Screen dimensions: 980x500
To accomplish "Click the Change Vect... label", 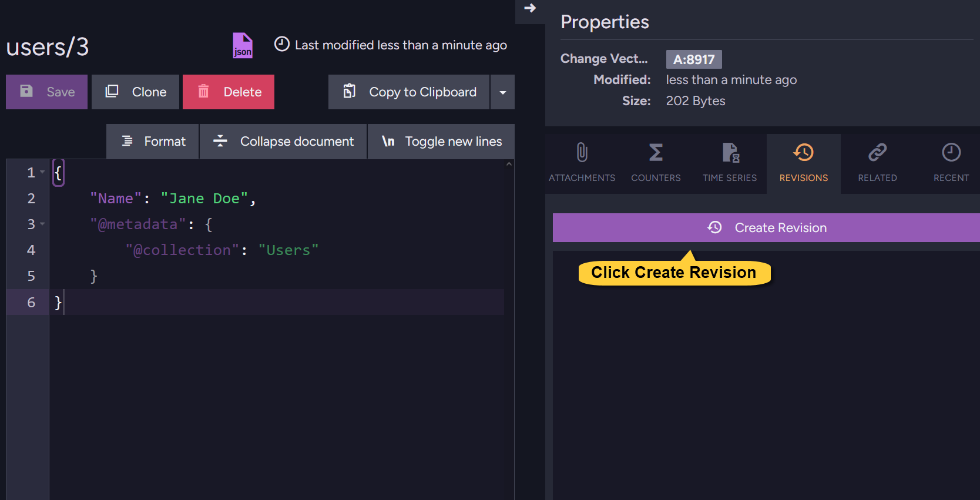I will (x=604, y=59).
